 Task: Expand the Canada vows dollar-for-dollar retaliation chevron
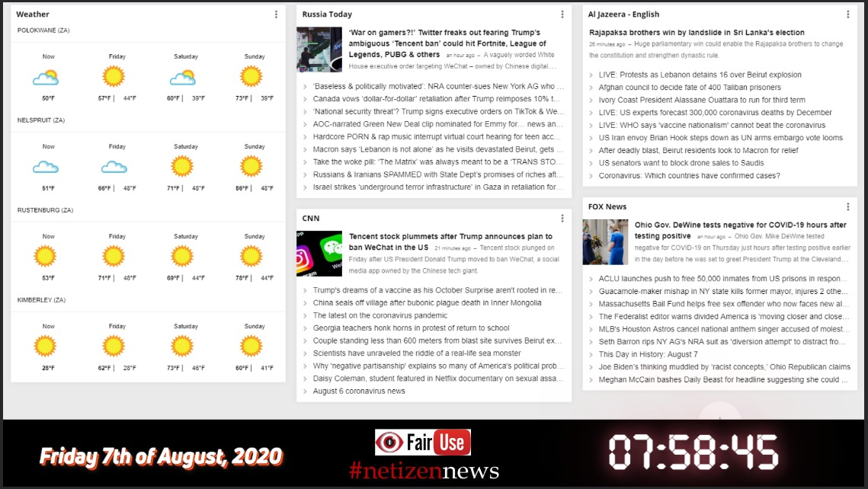[305, 99]
